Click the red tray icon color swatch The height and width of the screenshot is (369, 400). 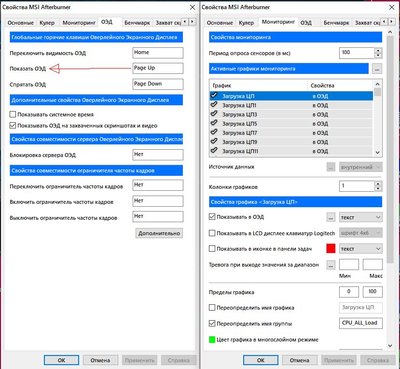point(331,249)
